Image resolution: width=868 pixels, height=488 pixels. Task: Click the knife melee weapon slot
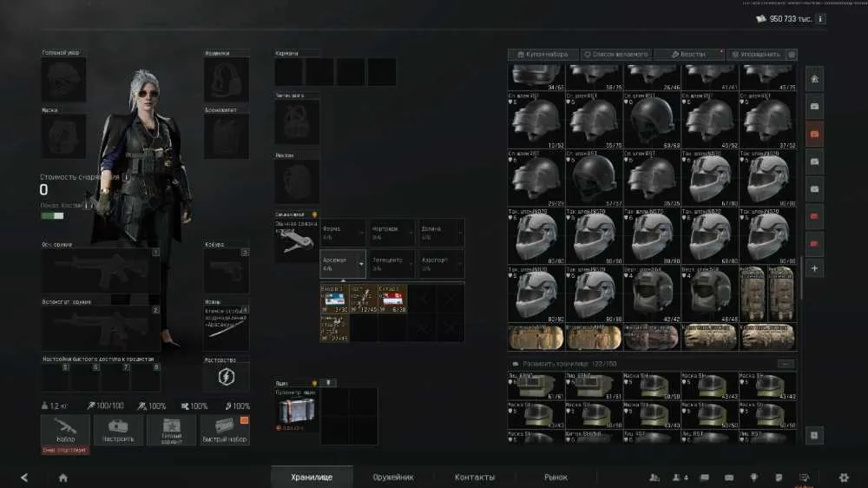(x=227, y=328)
